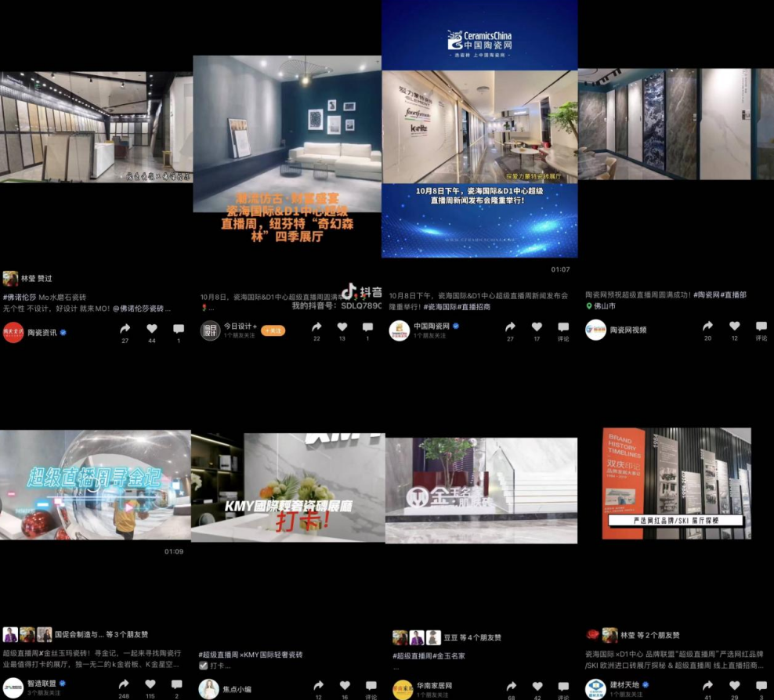Open comments on the 华南家居网 video

[x=563, y=686]
